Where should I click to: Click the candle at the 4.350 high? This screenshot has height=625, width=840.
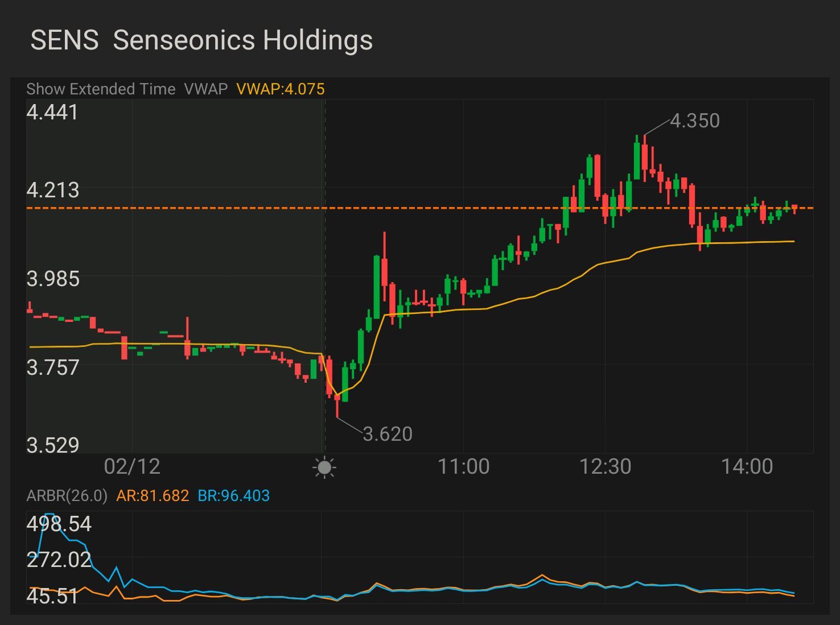pos(644,158)
